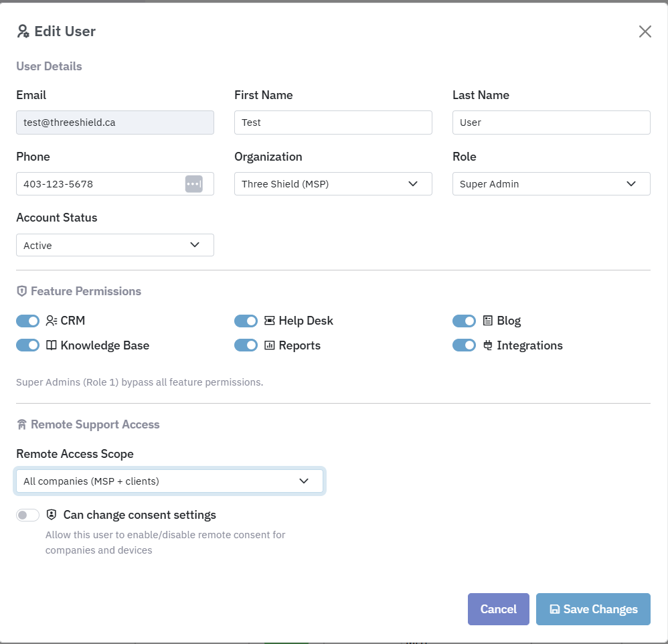Click the Integrations plug icon

tap(488, 345)
